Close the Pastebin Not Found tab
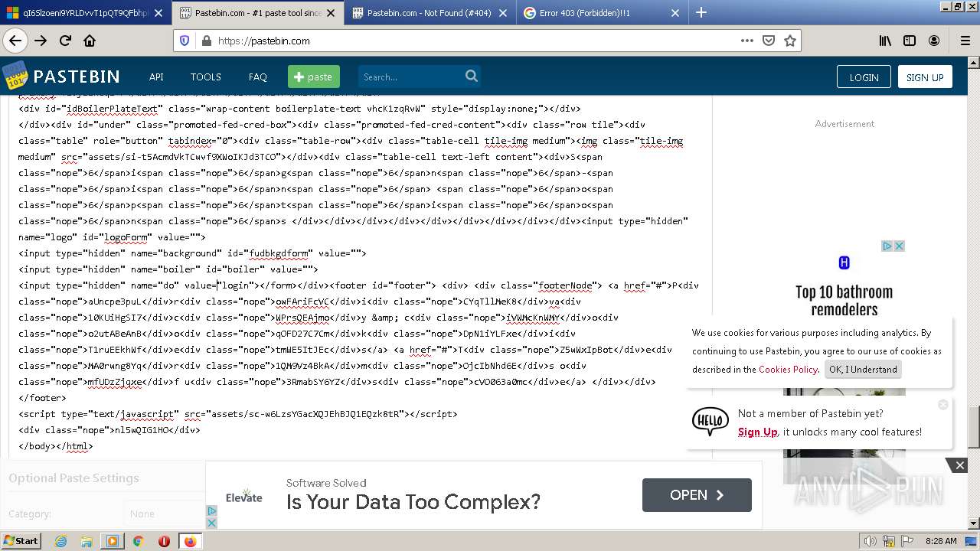The height and width of the screenshot is (551, 980). click(x=503, y=12)
